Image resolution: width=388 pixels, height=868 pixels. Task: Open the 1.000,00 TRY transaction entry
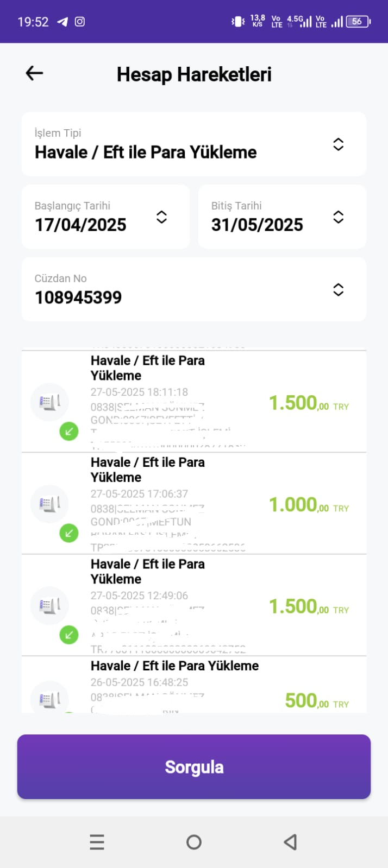194,503
